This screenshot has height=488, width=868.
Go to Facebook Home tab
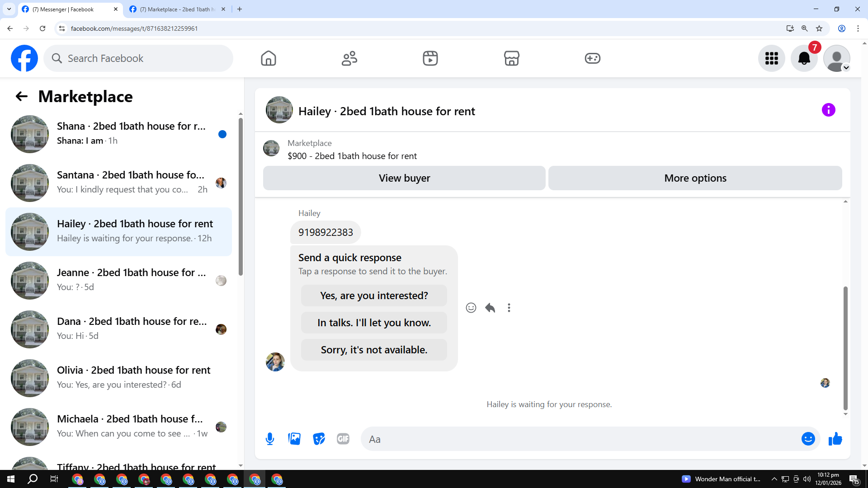click(268, 58)
